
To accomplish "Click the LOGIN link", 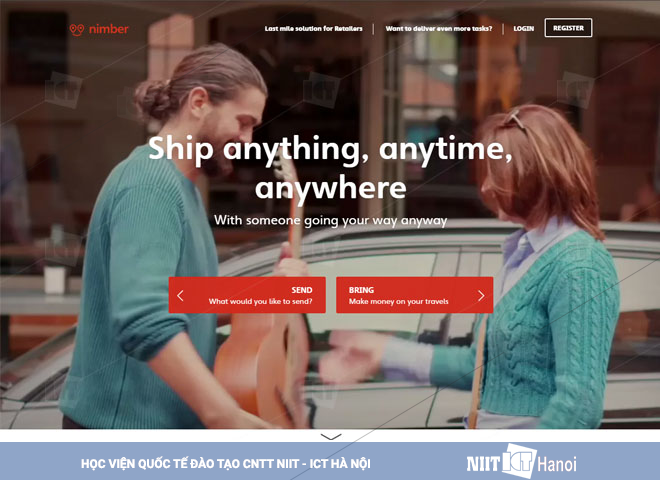I will tap(524, 29).
